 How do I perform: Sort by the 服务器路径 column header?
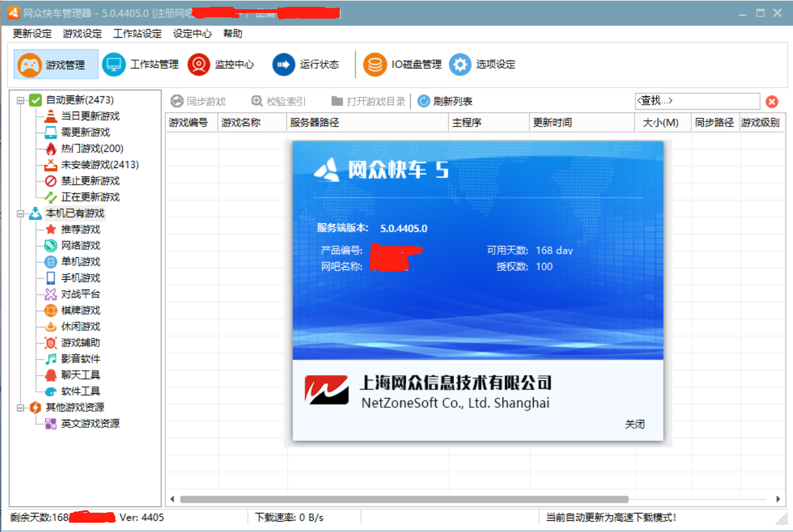click(368, 123)
